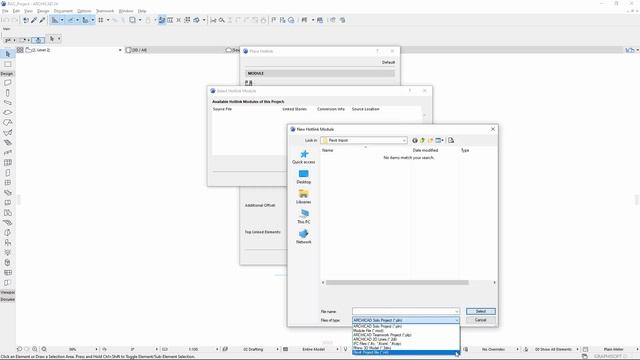Sort file list by Date modified column header

tap(425, 150)
